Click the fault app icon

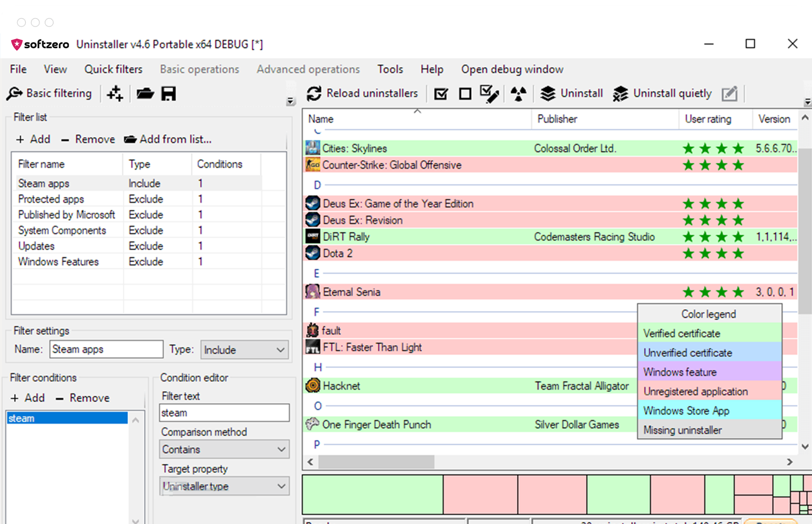pyautogui.click(x=313, y=330)
